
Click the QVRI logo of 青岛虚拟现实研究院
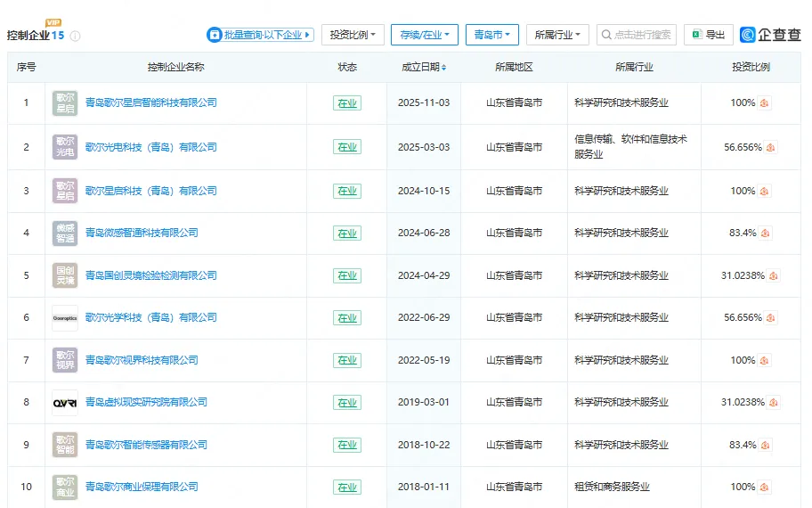pyautogui.click(x=65, y=403)
